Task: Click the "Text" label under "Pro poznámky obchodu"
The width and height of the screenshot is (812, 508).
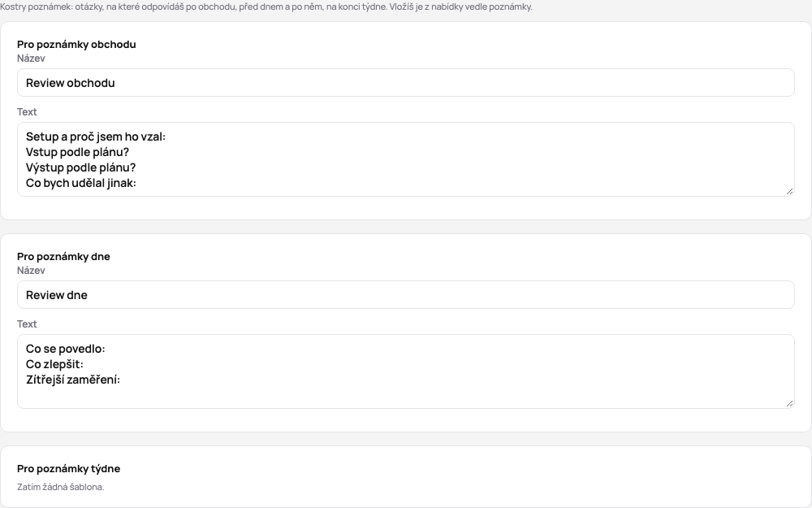Action: coord(27,111)
